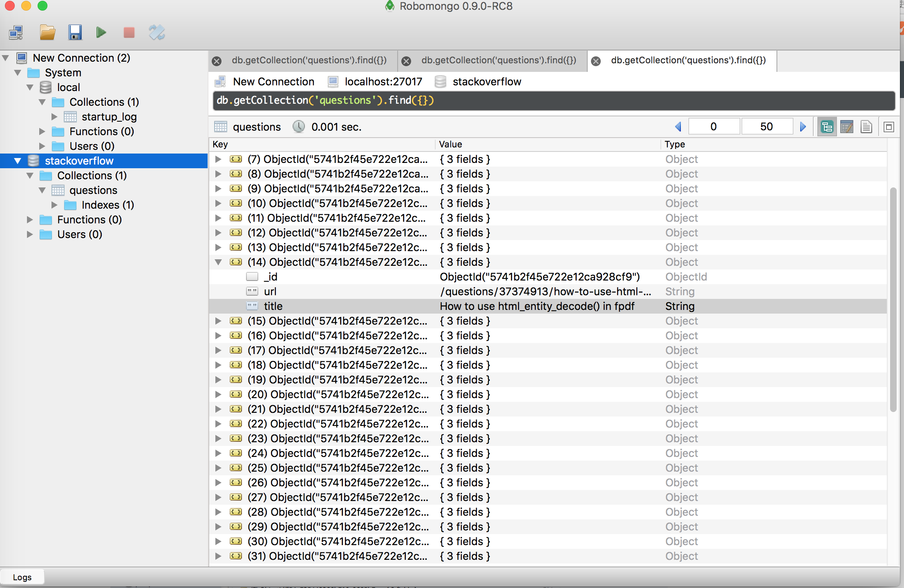
Task: Click the batch size field showing 50
Action: pyautogui.click(x=767, y=127)
